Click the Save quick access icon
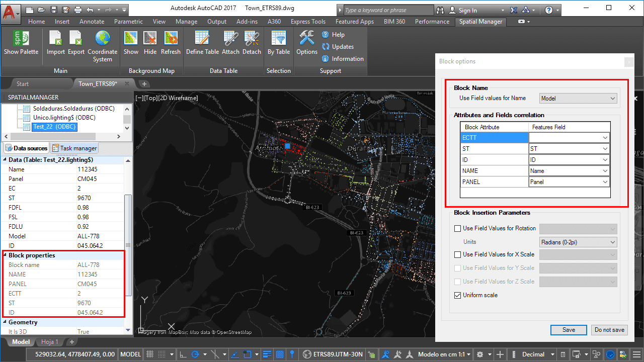Image resolution: width=644 pixels, height=362 pixels. pyautogui.click(x=53, y=10)
